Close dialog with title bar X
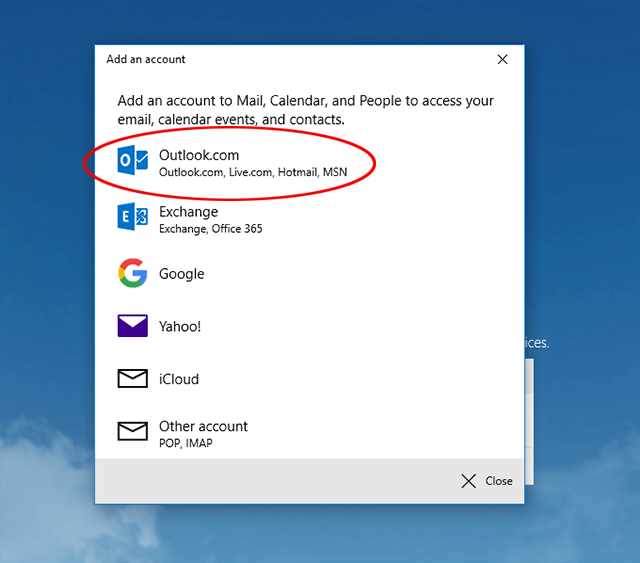The width and height of the screenshot is (640, 563). [502, 60]
